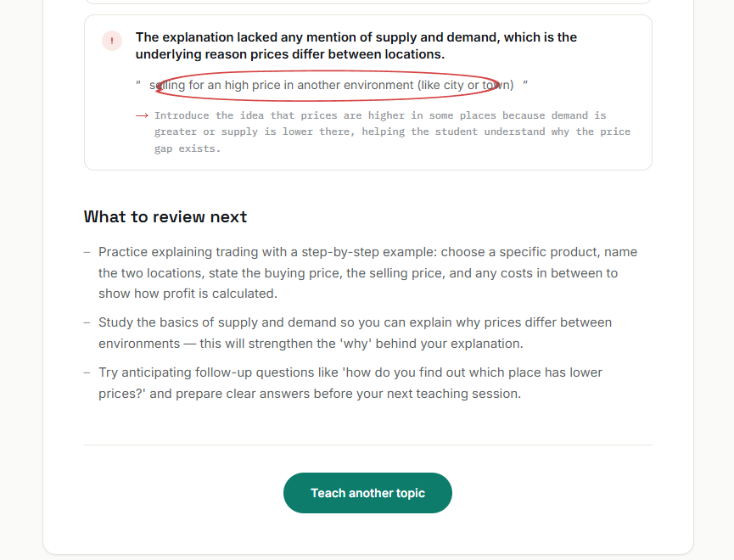Select the circled quote about selling price

point(332,85)
